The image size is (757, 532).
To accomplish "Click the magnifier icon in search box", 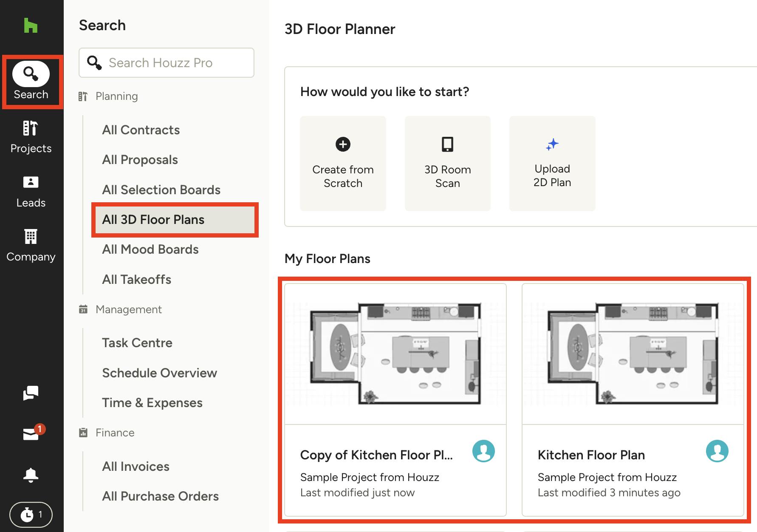I will (x=94, y=62).
